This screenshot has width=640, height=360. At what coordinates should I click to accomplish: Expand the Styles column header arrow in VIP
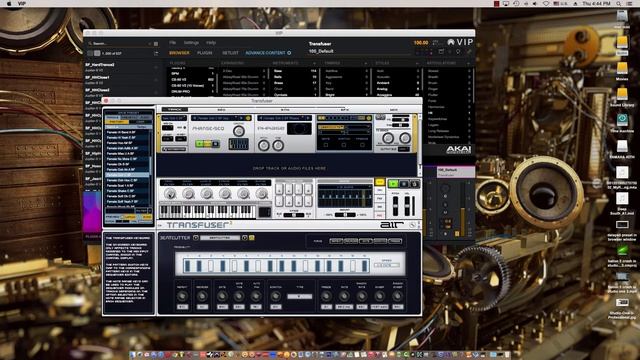417,63
